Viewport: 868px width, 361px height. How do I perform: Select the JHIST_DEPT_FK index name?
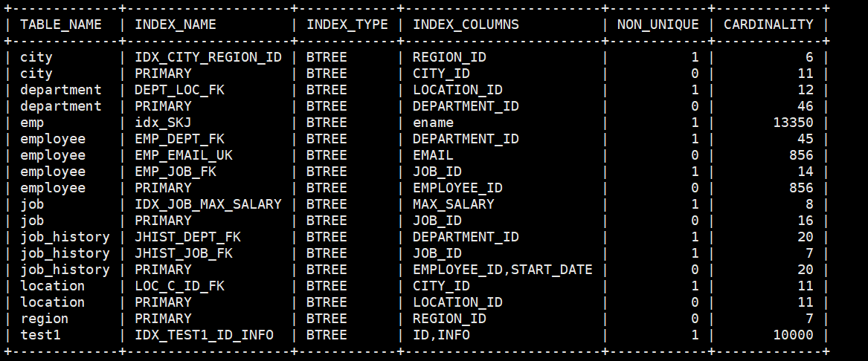187,237
